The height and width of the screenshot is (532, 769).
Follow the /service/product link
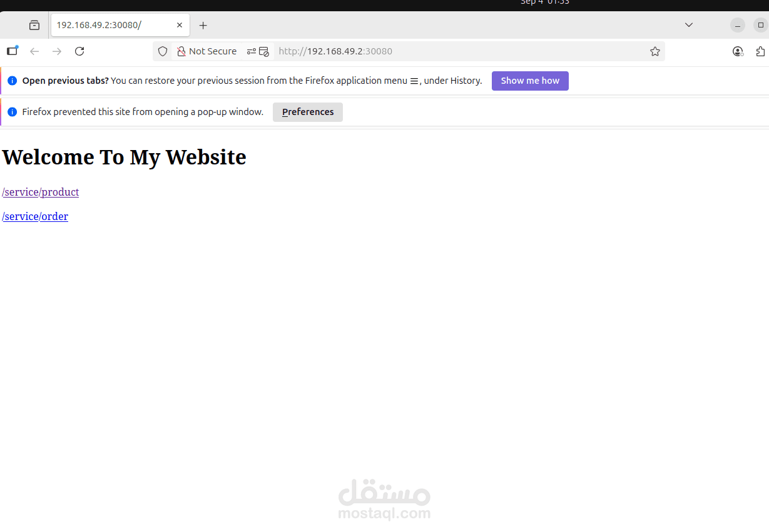tap(41, 192)
